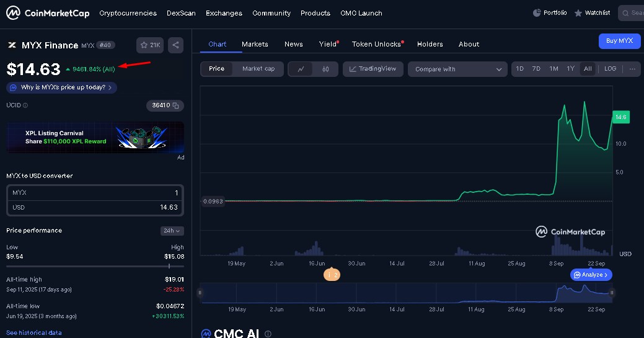644x338 pixels.
Task: Set chart range to 1D
Action: (x=519, y=69)
